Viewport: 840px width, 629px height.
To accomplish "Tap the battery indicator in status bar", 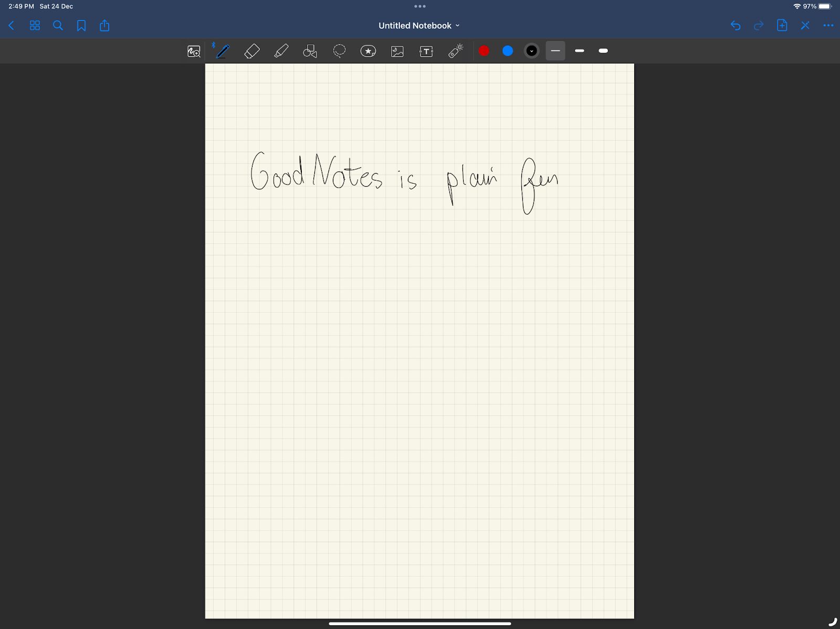I will 825,6.
